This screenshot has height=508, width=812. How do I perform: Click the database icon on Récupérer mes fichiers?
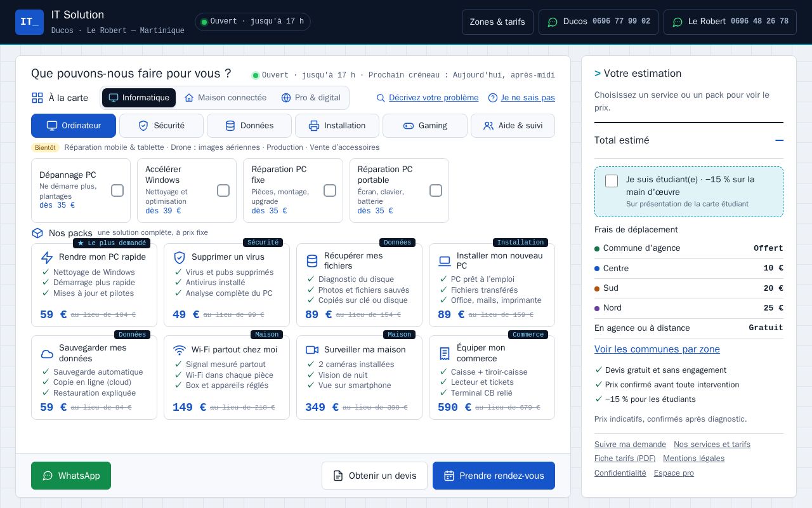click(312, 261)
